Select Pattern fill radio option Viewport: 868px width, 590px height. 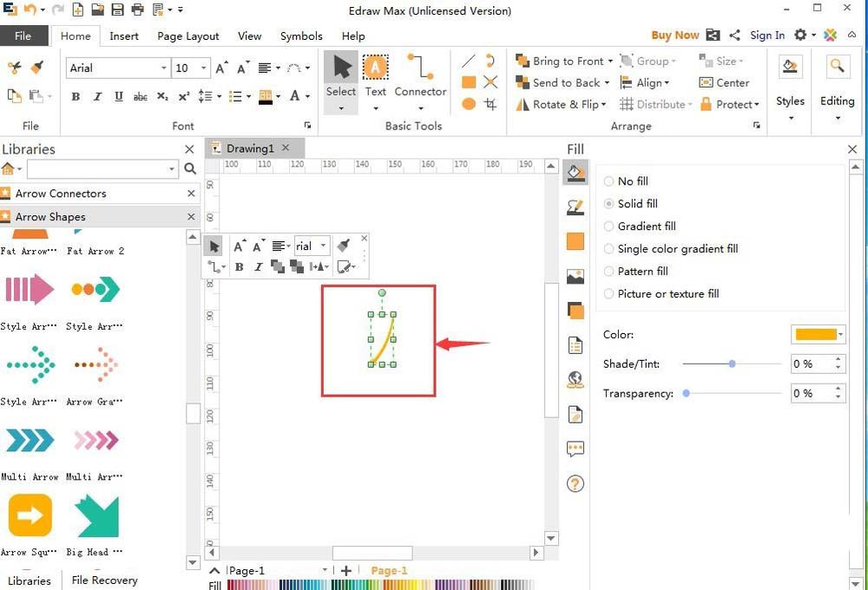[x=608, y=272]
